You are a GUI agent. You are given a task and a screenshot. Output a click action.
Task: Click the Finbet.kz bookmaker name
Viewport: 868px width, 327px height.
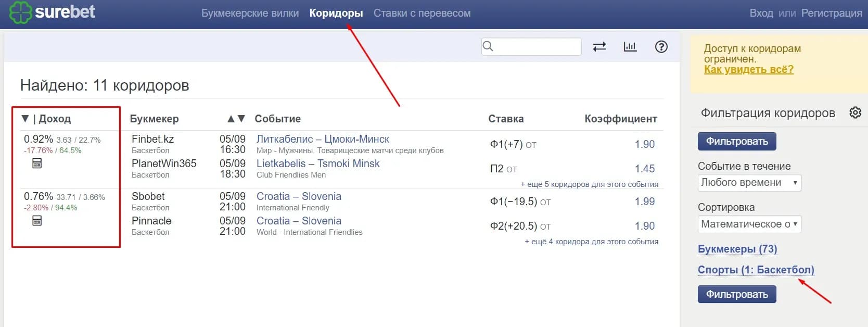(152, 139)
